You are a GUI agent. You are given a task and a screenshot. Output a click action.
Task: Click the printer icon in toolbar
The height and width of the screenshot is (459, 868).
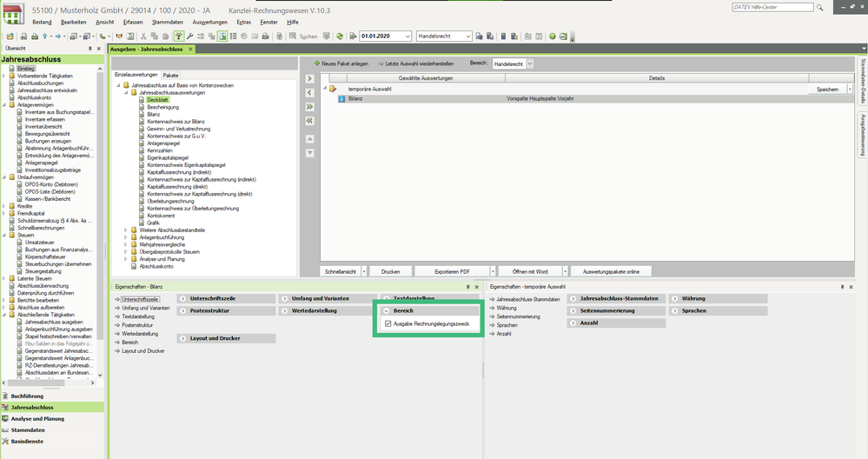tap(35, 36)
